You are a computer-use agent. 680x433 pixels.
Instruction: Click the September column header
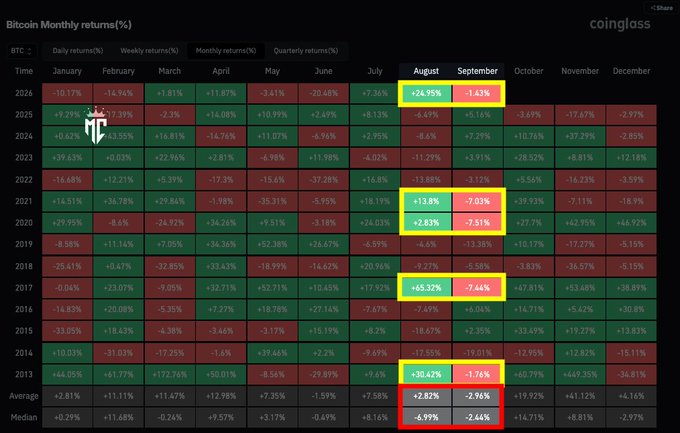pos(477,71)
